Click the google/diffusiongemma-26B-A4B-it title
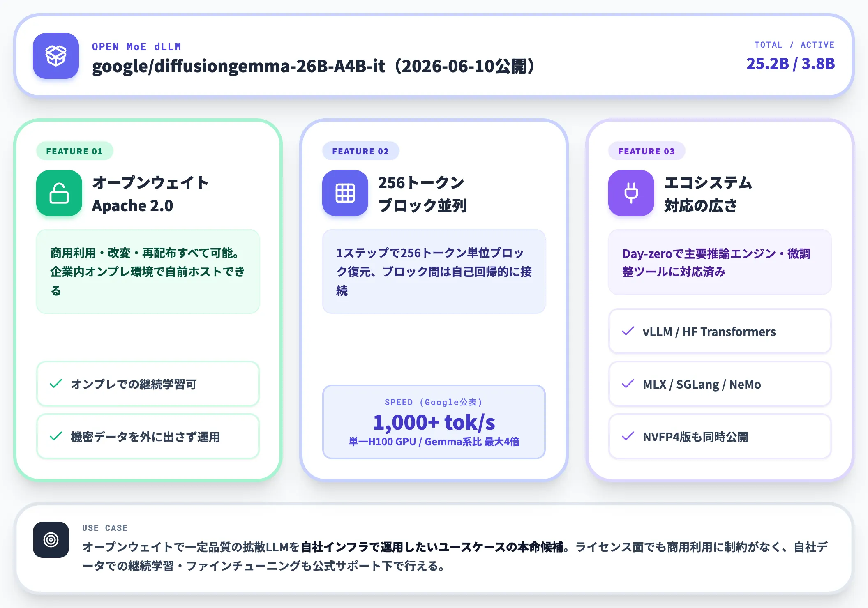The height and width of the screenshot is (608, 868). tap(313, 66)
